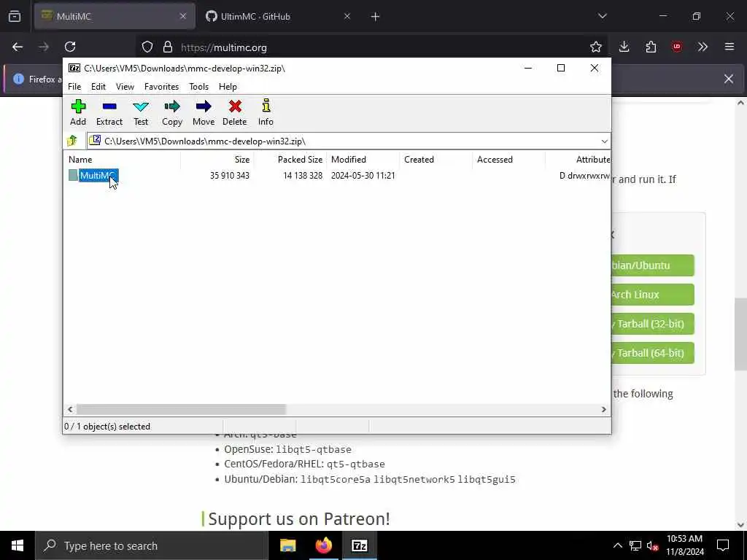Switch to the MultiMC Firefox tab
The height and width of the screenshot is (560, 747).
[115, 16]
